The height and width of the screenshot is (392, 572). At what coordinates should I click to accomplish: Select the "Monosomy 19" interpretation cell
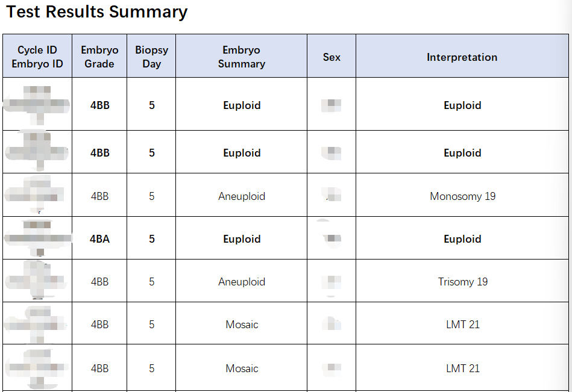coord(462,196)
